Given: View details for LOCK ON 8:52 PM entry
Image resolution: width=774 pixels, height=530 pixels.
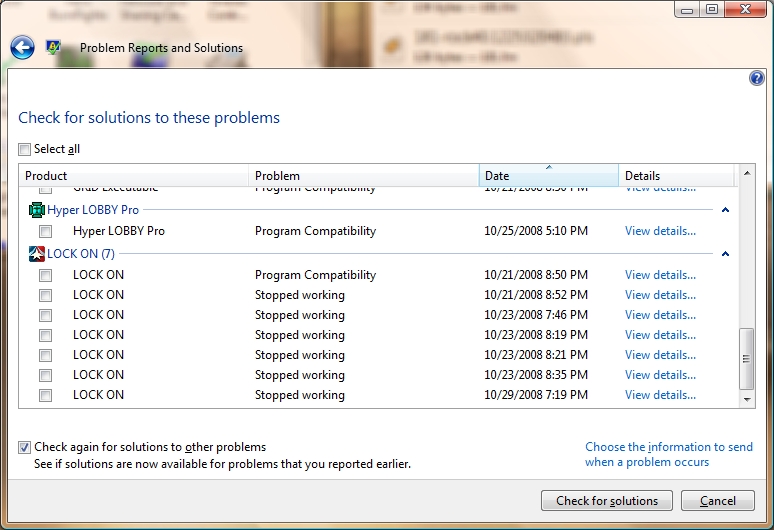Looking at the screenshot, I should click(660, 295).
